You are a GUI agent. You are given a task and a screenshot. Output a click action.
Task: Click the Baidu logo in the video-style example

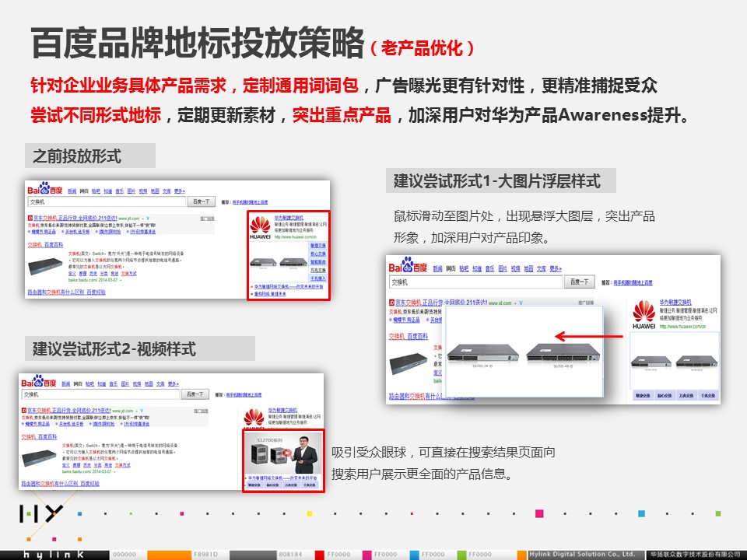[x=38, y=382]
